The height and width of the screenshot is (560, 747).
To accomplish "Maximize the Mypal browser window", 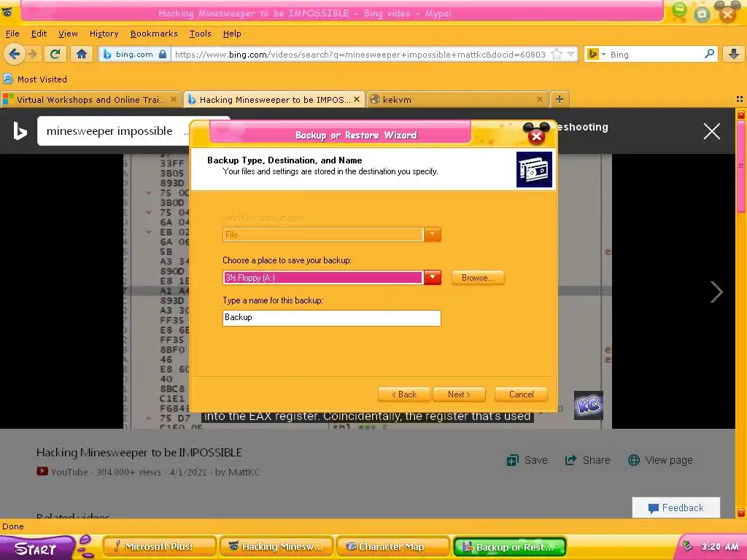I will 703,13.
